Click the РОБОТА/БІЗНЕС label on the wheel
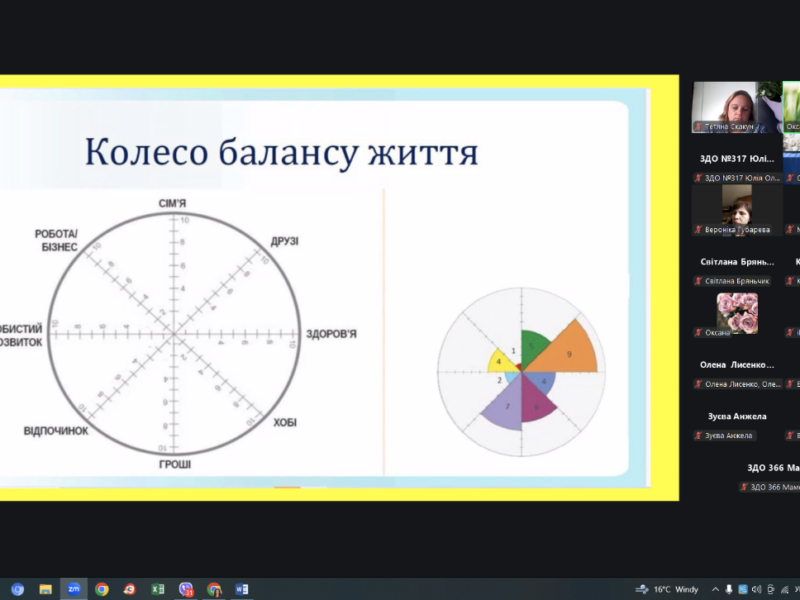The image size is (800, 600). [x=57, y=240]
